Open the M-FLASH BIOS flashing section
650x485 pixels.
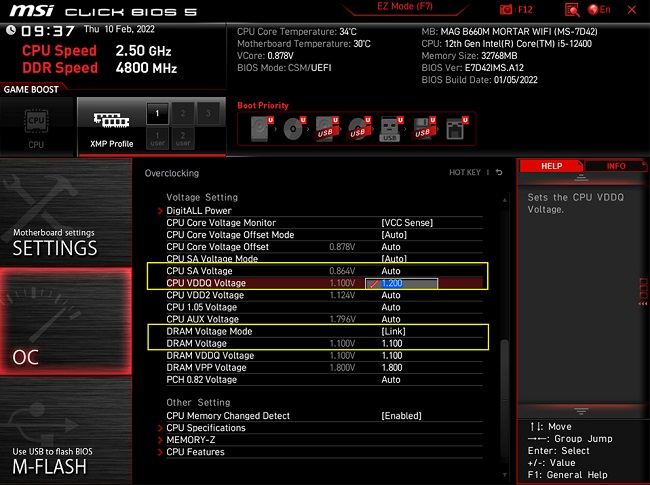coord(65,430)
